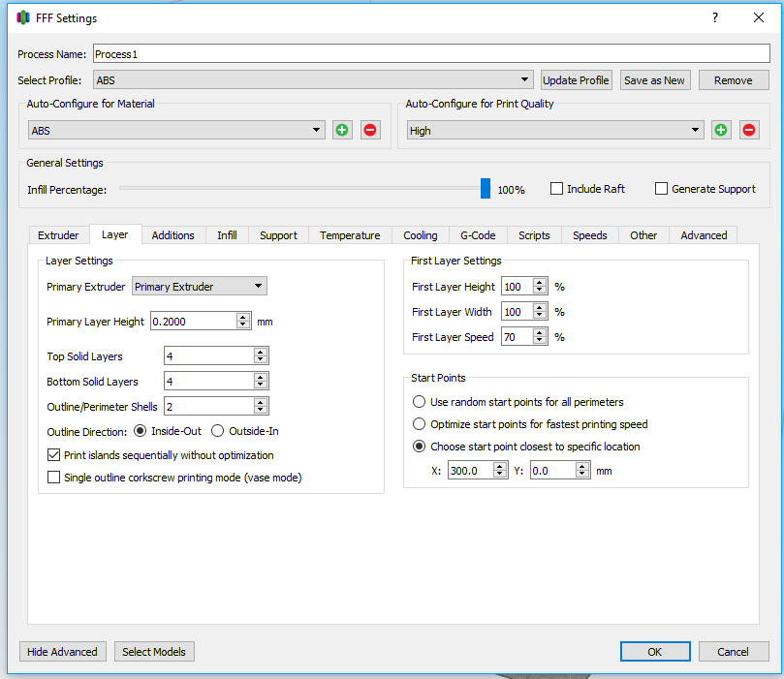Click the start point Y coordinate field
Viewport: 784px width, 679px height.
(553, 470)
